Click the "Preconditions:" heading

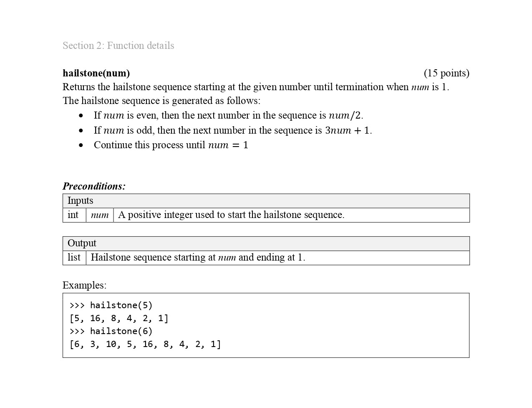pos(94,186)
